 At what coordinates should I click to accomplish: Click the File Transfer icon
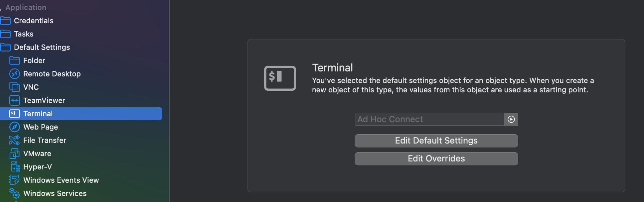(15, 140)
